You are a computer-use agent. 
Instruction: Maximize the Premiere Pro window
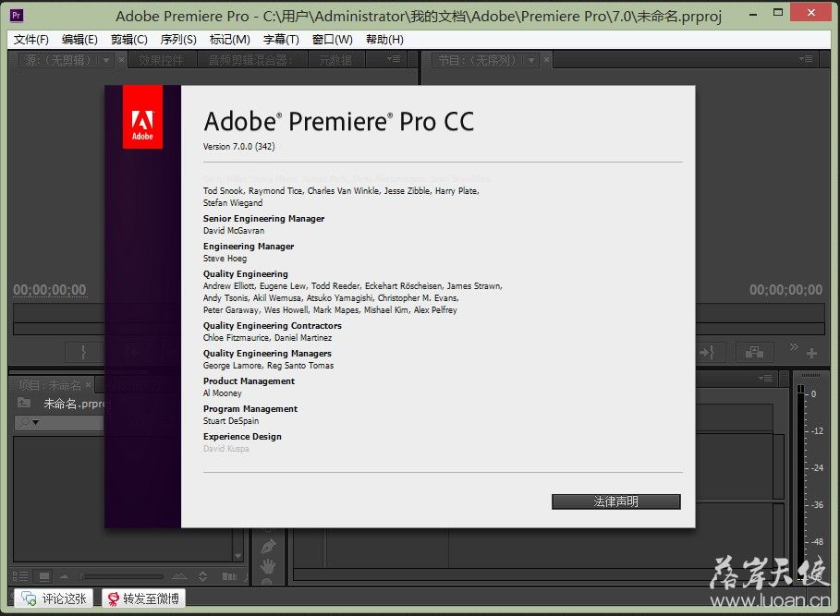point(778,13)
